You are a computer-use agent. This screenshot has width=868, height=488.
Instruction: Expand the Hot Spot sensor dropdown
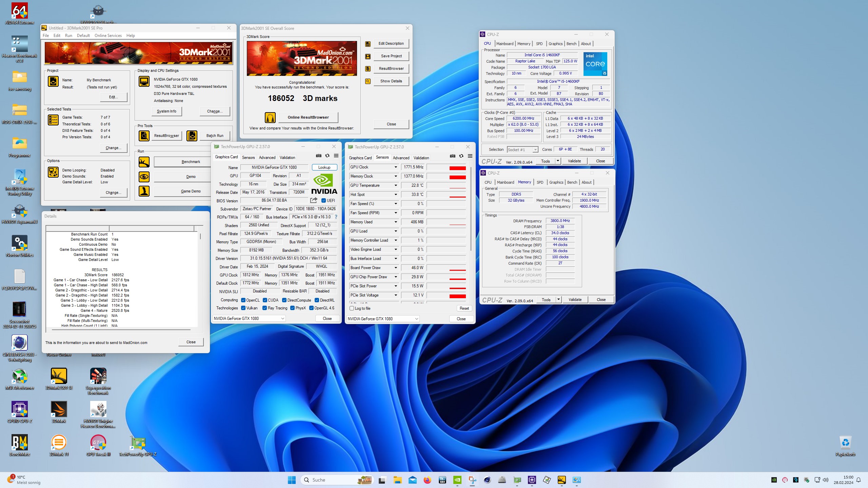click(395, 195)
